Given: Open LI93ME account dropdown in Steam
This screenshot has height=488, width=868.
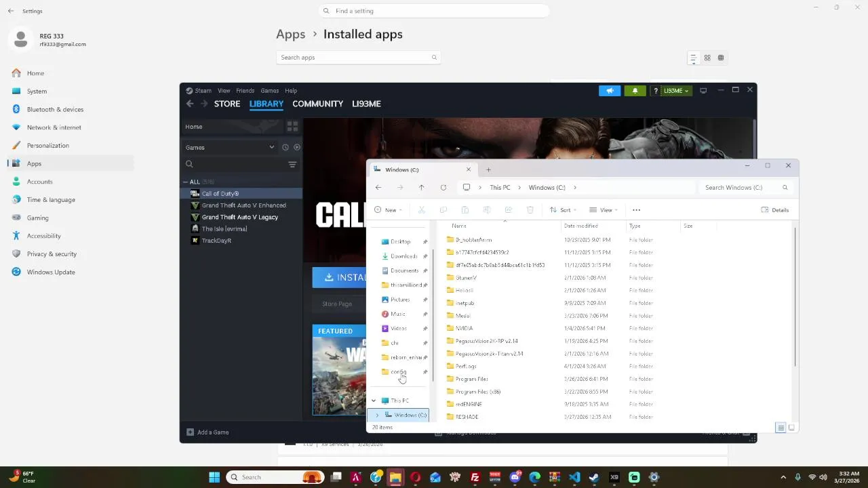Looking at the screenshot, I should pyautogui.click(x=676, y=90).
